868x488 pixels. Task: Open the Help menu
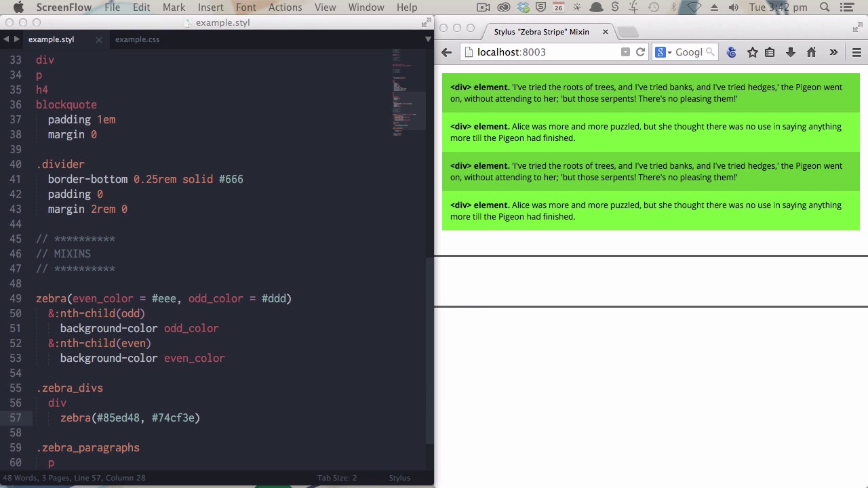pyautogui.click(x=407, y=7)
